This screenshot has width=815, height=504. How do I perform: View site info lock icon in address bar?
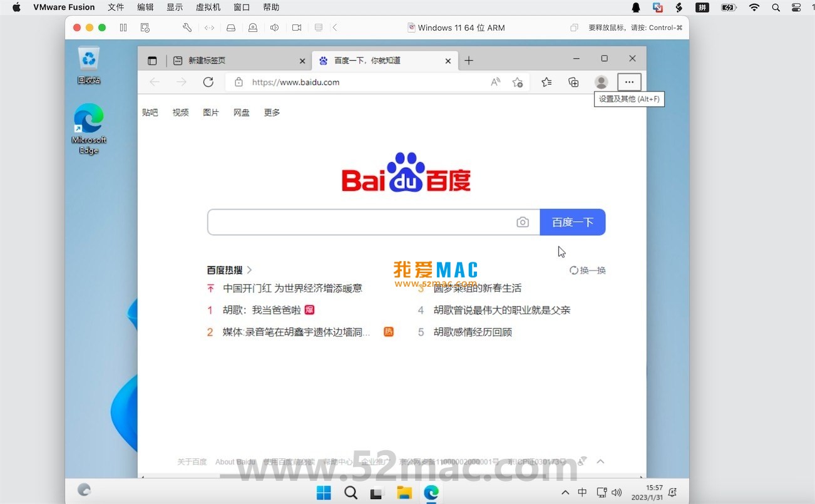[238, 82]
